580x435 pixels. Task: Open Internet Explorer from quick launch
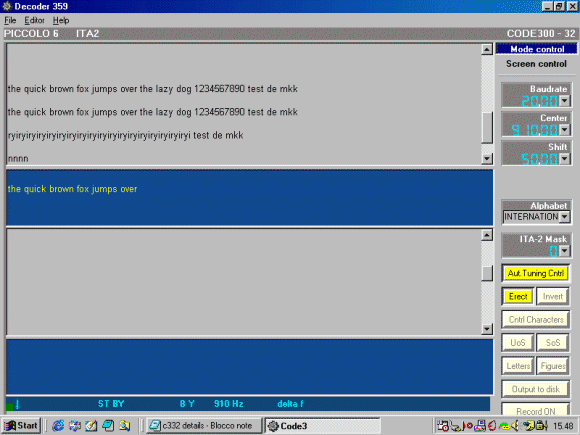click(58, 426)
